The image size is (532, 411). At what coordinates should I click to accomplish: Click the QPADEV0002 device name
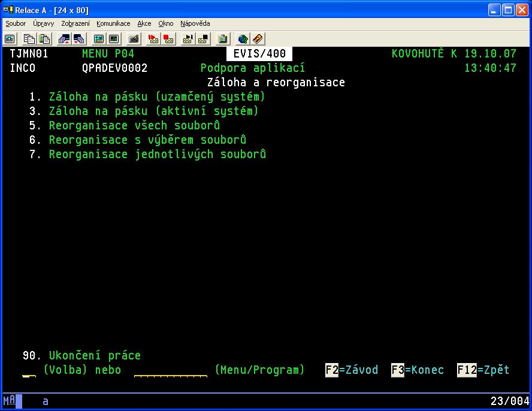click(114, 68)
